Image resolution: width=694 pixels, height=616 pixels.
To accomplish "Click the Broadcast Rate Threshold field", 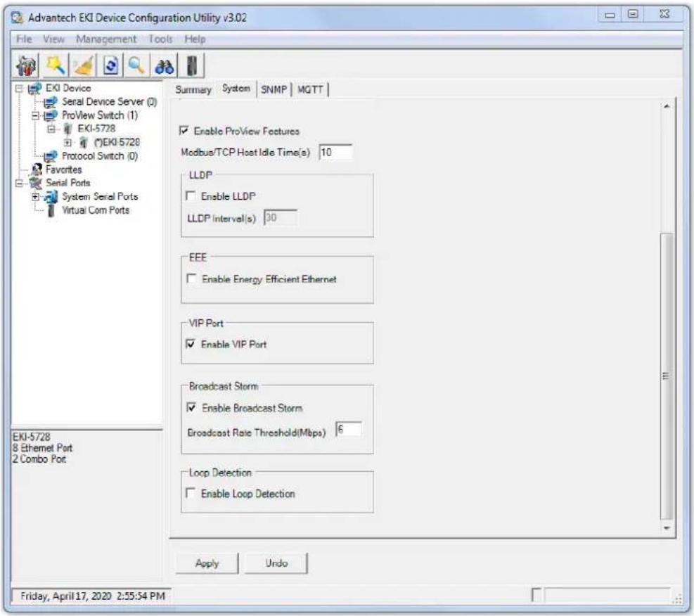I will pos(348,429).
